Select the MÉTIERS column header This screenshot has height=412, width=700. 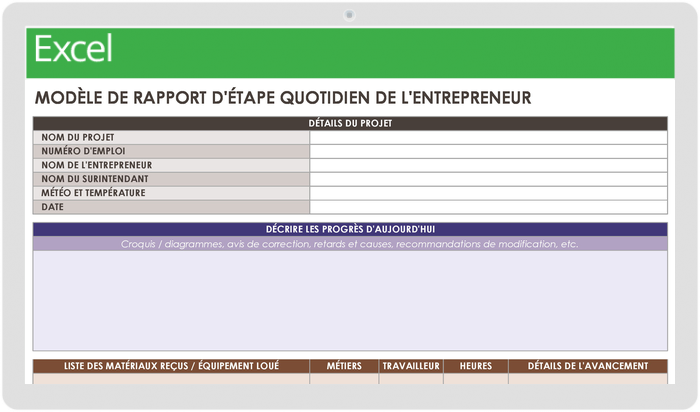pyautogui.click(x=344, y=366)
